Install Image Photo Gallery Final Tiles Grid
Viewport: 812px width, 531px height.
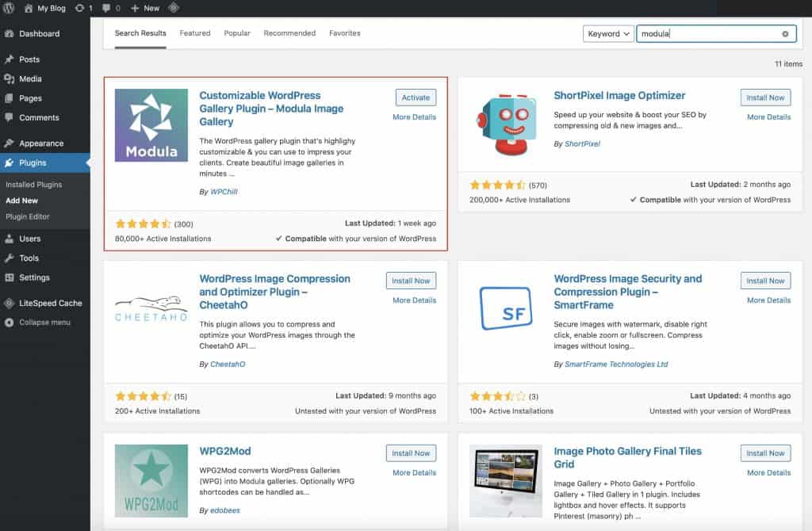point(765,453)
